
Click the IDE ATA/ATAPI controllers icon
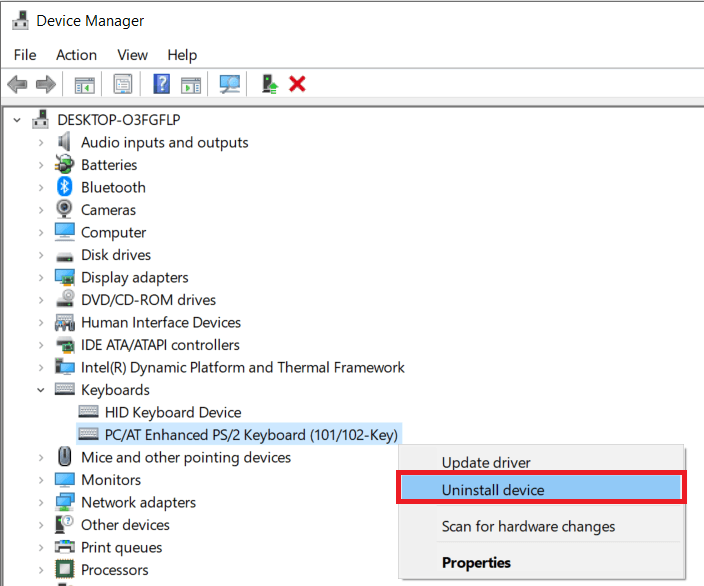click(x=65, y=344)
